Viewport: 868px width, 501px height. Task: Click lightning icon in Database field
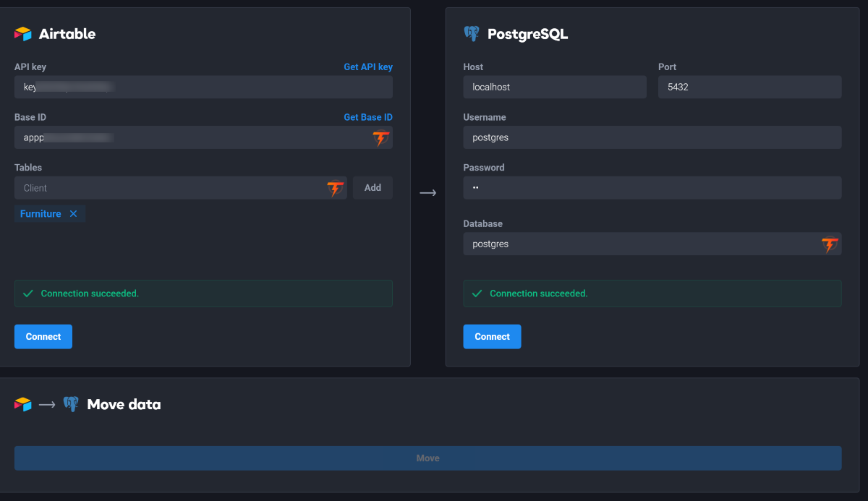(x=830, y=244)
